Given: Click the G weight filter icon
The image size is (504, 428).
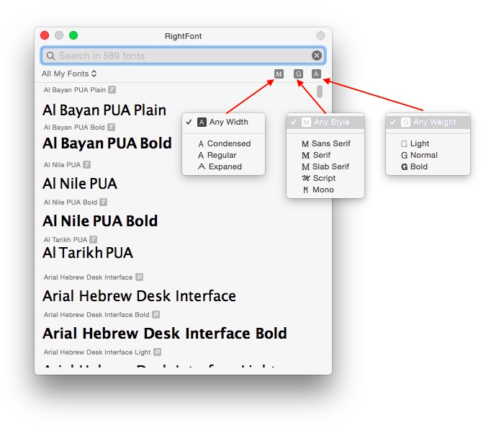Looking at the screenshot, I should click(298, 74).
